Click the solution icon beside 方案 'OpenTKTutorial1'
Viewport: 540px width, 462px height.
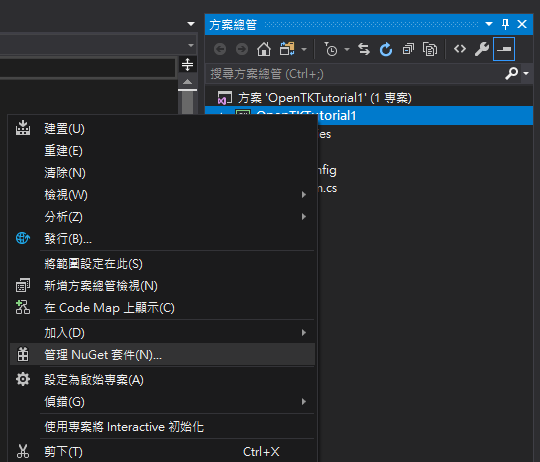[x=225, y=98]
